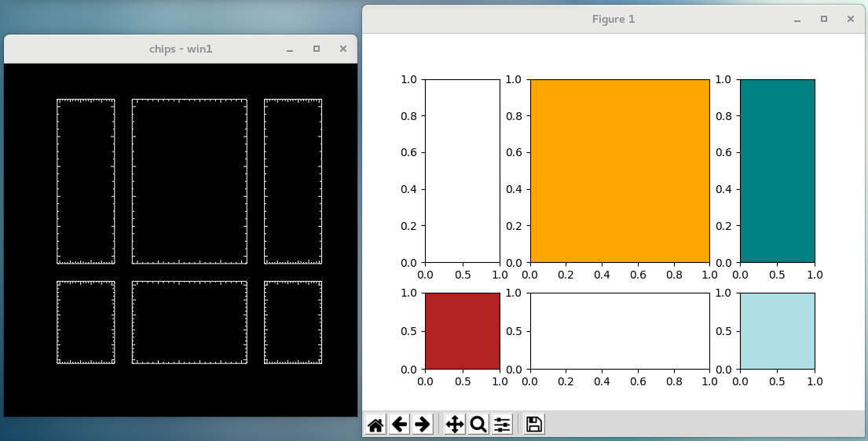Save the figure with floppy disk icon
This screenshot has width=868, height=441.
[534, 425]
